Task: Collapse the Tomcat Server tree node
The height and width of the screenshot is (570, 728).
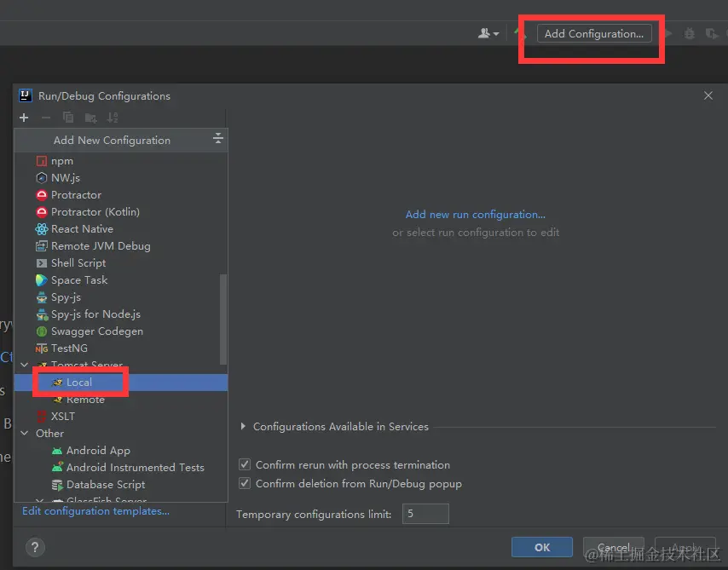Action: [x=25, y=365]
